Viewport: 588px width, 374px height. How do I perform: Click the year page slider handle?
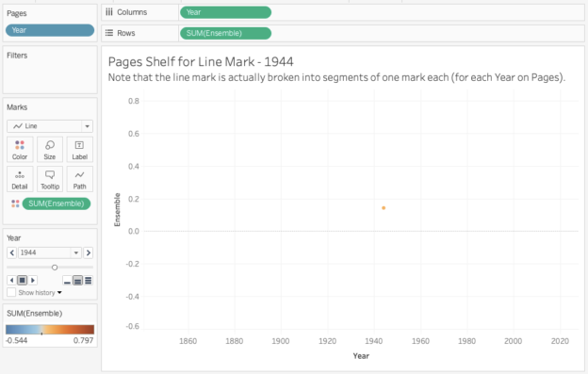tap(55, 268)
